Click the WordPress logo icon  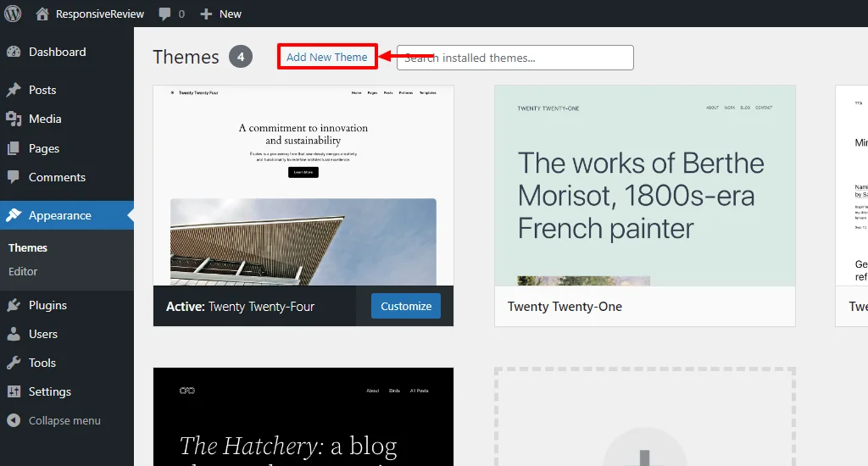click(13, 14)
